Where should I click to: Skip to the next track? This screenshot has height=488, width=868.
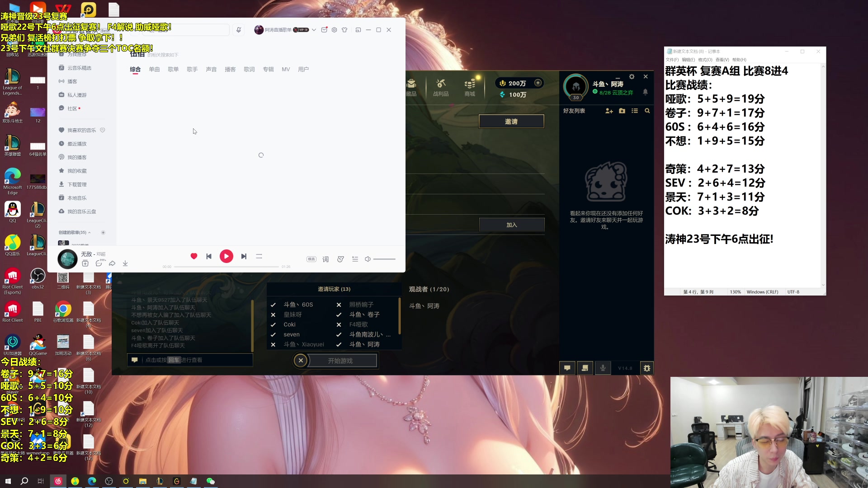(x=244, y=256)
